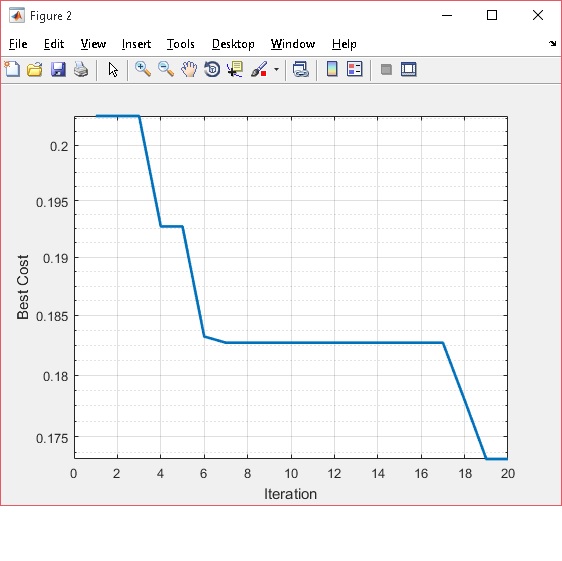Select the Edit Plot arrow tool
This screenshot has width=562, height=561.
(x=113, y=70)
